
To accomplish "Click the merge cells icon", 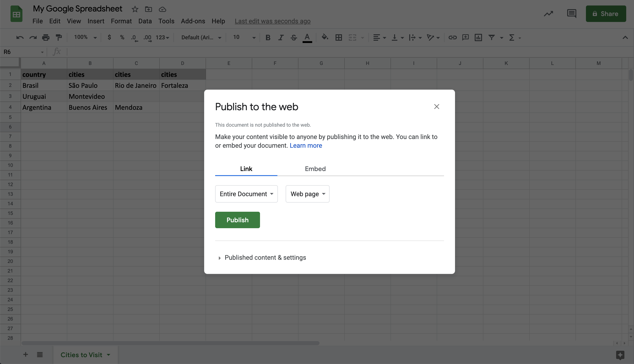I will [352, 37].
